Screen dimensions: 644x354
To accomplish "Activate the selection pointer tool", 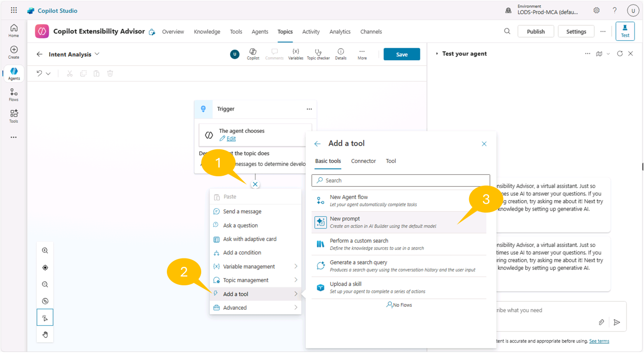I will (x=45, y=318).
